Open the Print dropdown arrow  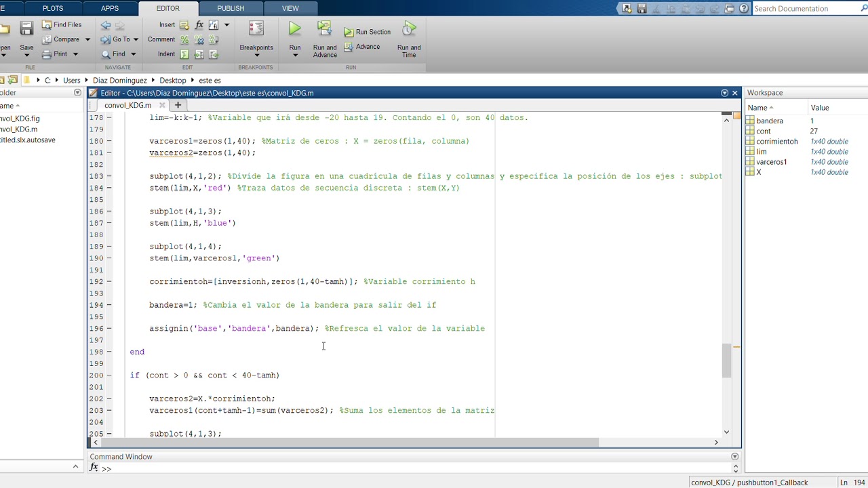tap(75, 54)
